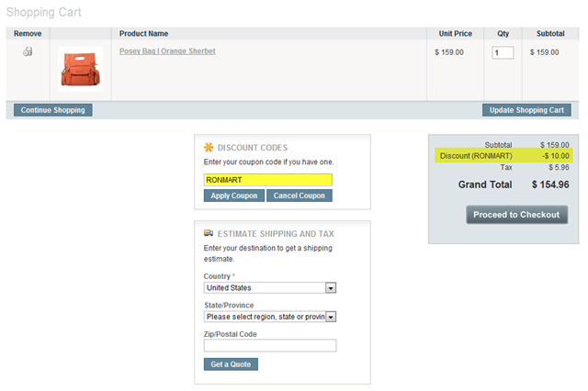Screen dimensions: 588x391
Task: Click the Product Name column header
Action: (x=143, y=34)
